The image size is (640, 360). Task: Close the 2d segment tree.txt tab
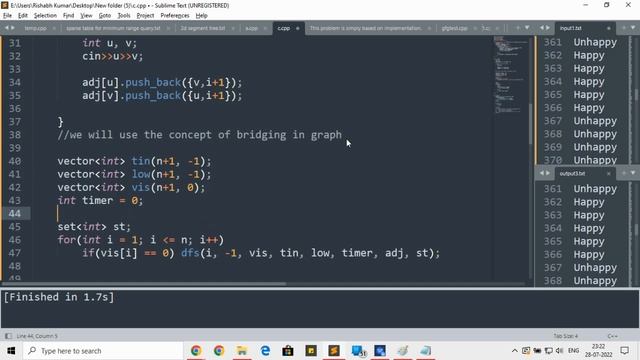[233, 28]
